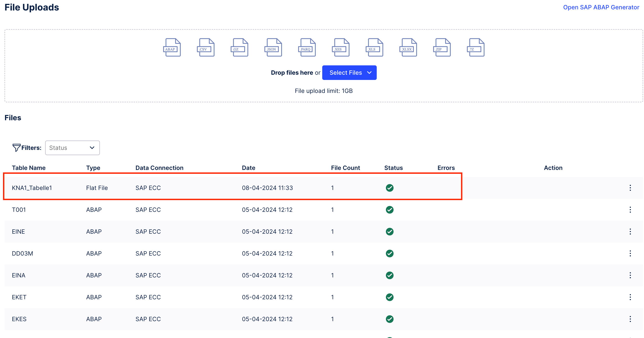Select the EKET table name

pos(19,297)
